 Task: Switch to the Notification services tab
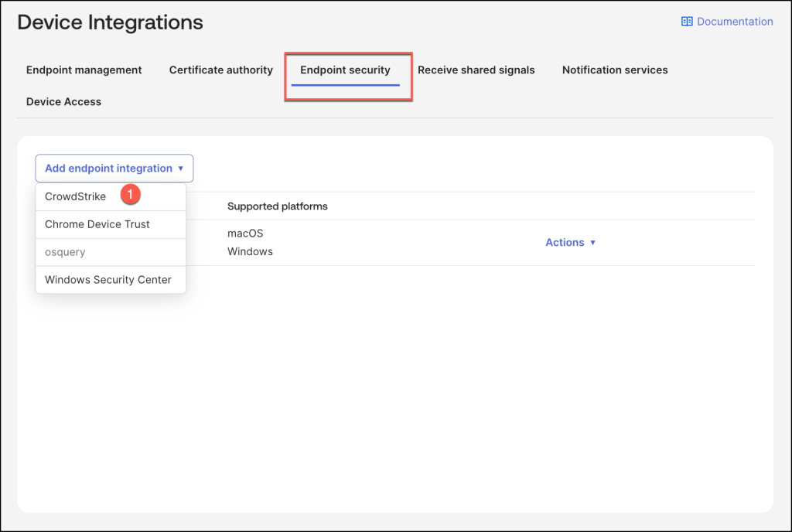[615, 70]
